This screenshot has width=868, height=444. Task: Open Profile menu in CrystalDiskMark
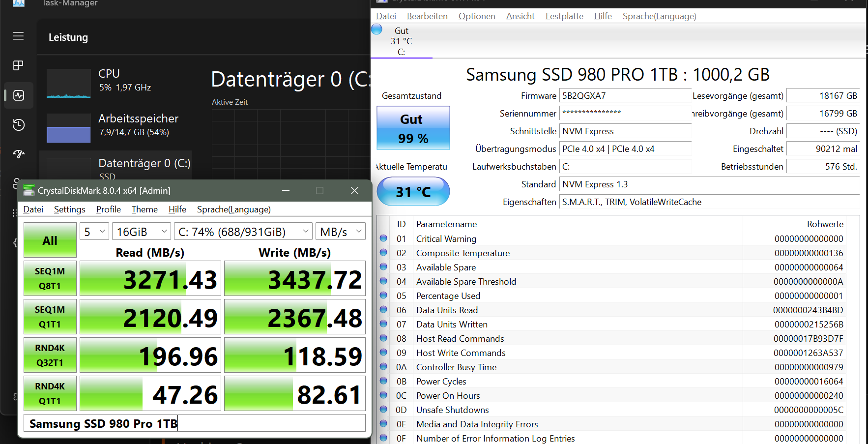click(109, 209)
